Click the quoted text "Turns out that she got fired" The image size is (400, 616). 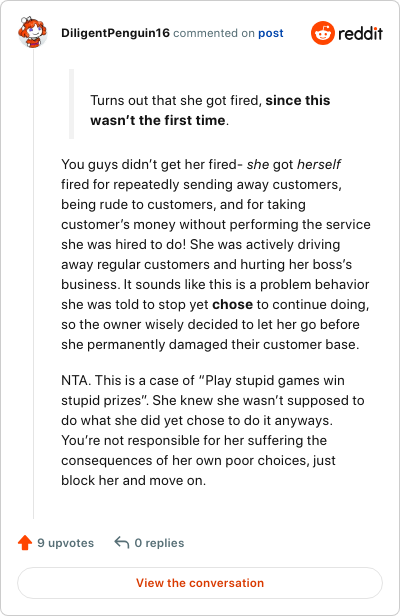click(176, 100)
